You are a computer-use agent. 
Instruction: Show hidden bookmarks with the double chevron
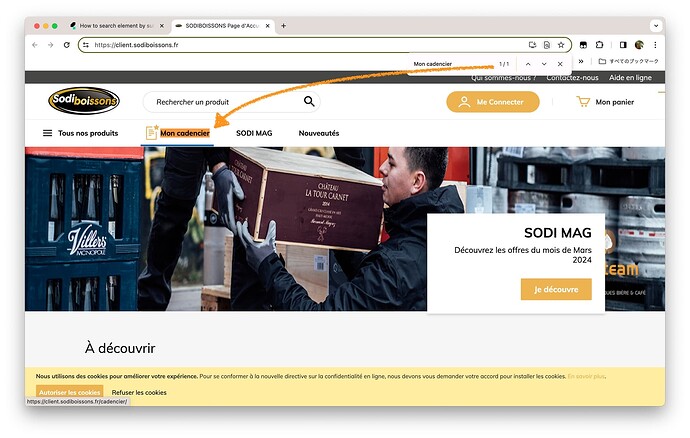pos(581,61)
